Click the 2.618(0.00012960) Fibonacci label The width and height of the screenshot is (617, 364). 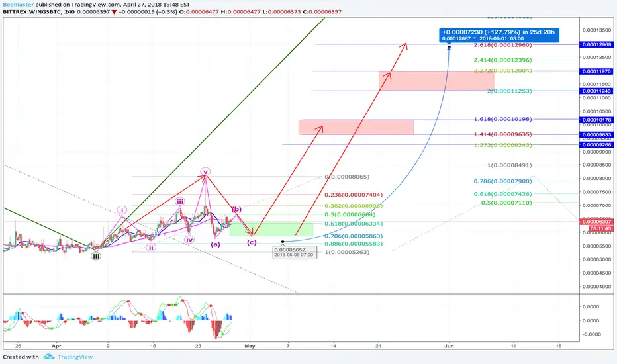[503, 45]
